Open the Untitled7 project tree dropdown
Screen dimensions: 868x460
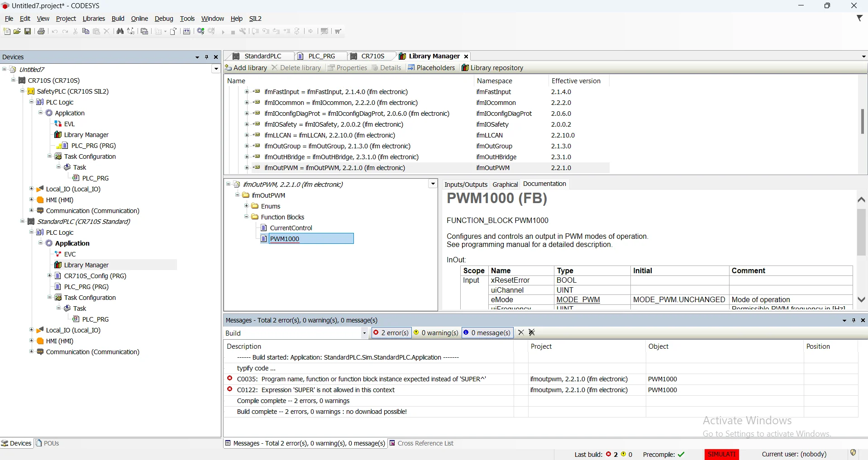tap(216, 69)
